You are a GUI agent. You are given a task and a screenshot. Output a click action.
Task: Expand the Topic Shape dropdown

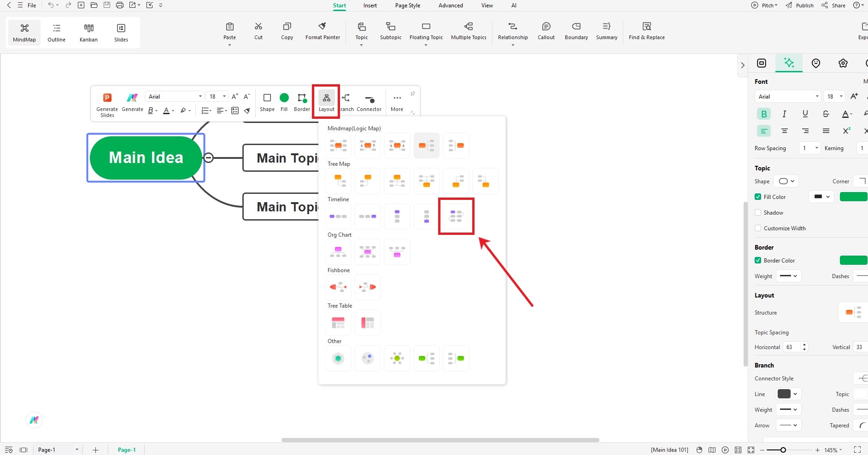[x=786, y=181]
